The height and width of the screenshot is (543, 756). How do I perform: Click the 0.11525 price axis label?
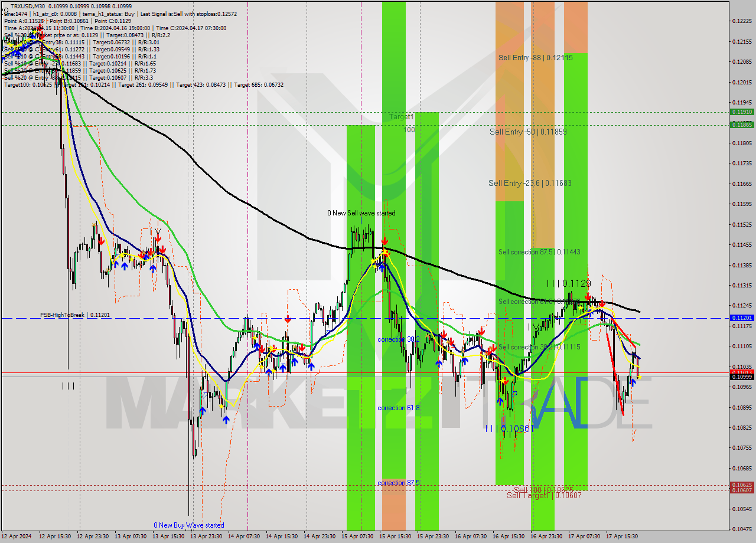(x=742, y=224)
